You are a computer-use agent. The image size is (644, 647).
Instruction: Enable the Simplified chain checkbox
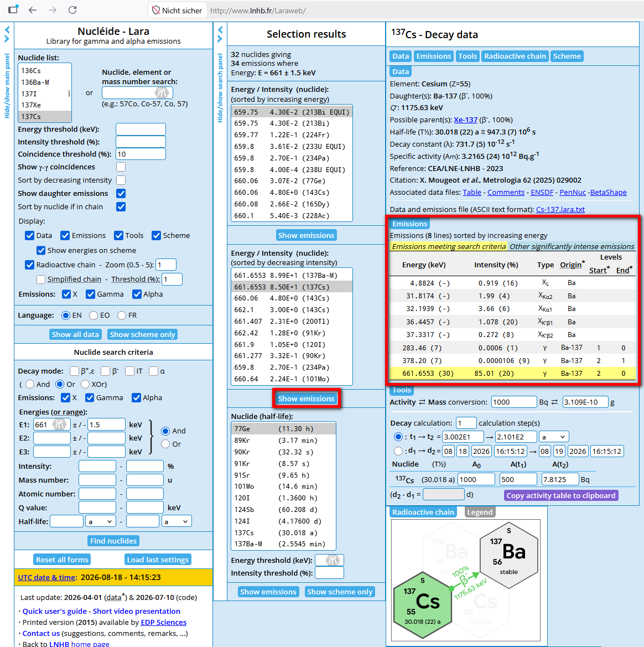pos(41,279)
